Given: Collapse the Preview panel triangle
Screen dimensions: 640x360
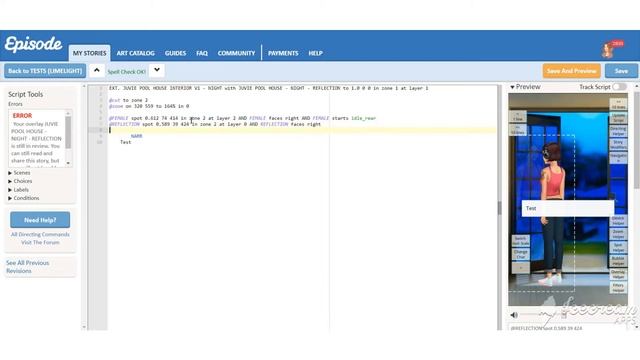Looking at the screenshot, I should [x=512, y=87].
